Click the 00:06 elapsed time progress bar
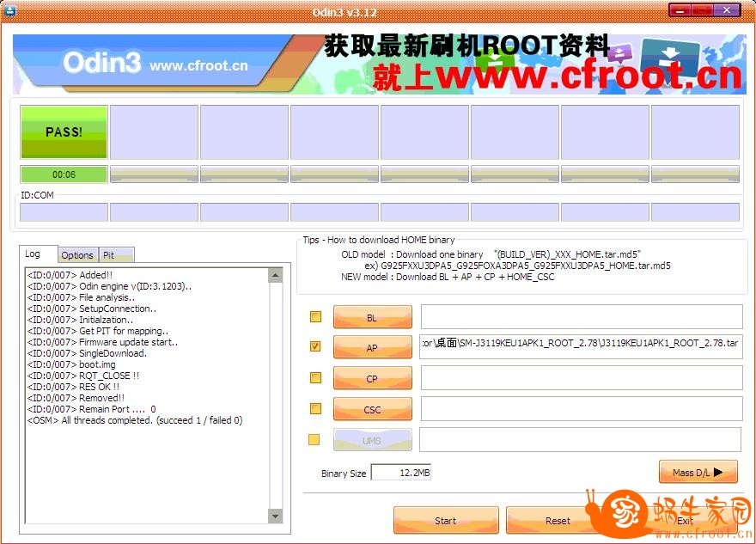The width and height of the screenshot is (756, 544). 64,174
